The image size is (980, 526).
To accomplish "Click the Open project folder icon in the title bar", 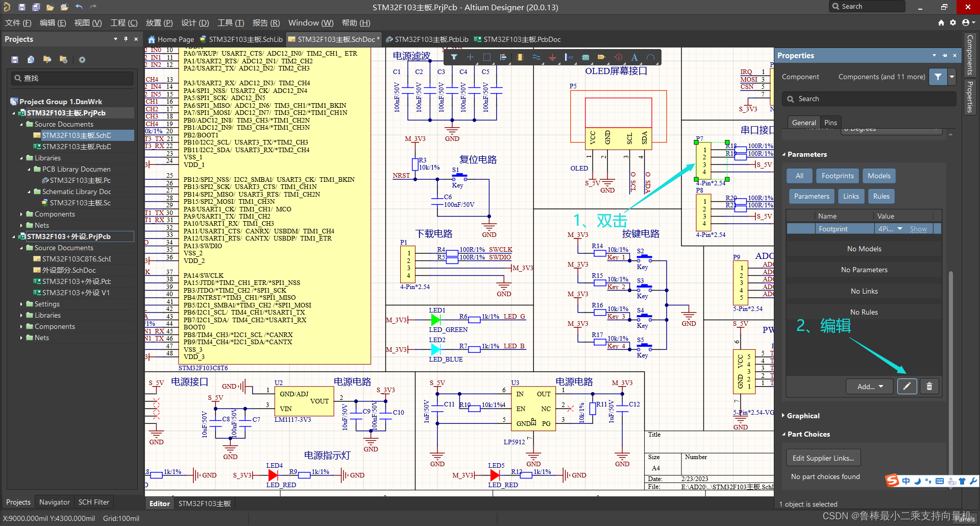I will [x=64, y=7].
